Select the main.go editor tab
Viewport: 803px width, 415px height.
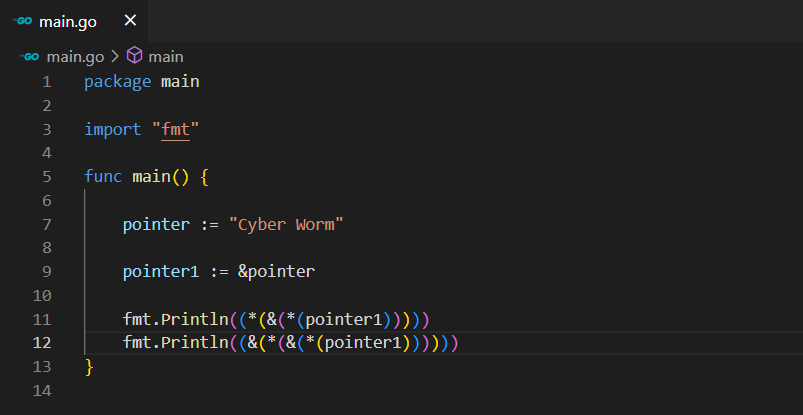click(68, 21)
